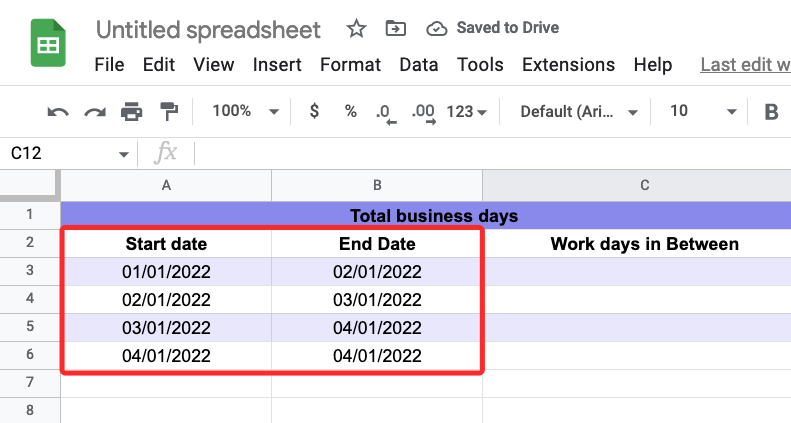791x423 pixels.
Task: Click the formula bar input field
Action: point(490,153)
